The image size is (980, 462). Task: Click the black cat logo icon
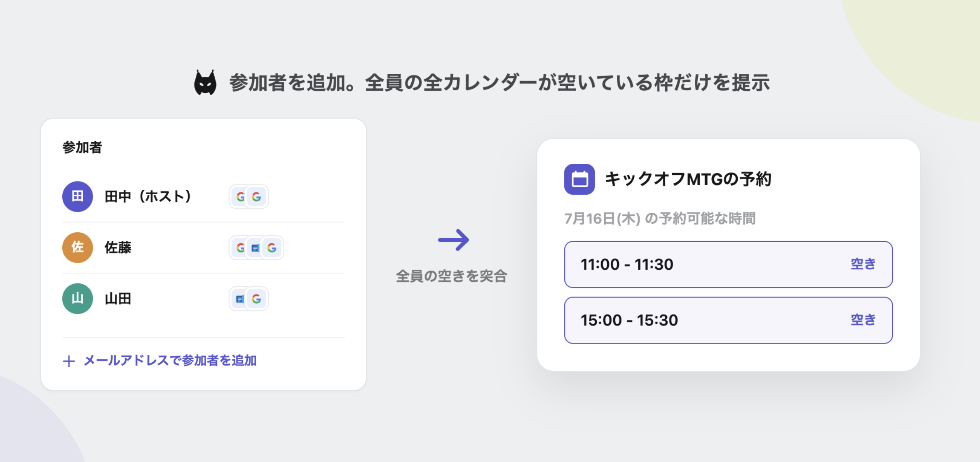[x=205, y=82]
